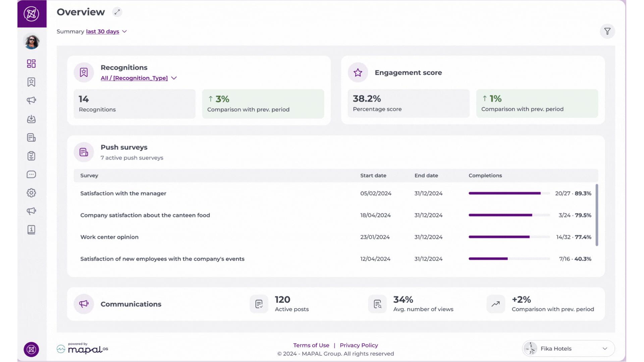The image size is (644, 362).
Task: Open the All / [Recognition_Type] selector
Action: [134, 78]
